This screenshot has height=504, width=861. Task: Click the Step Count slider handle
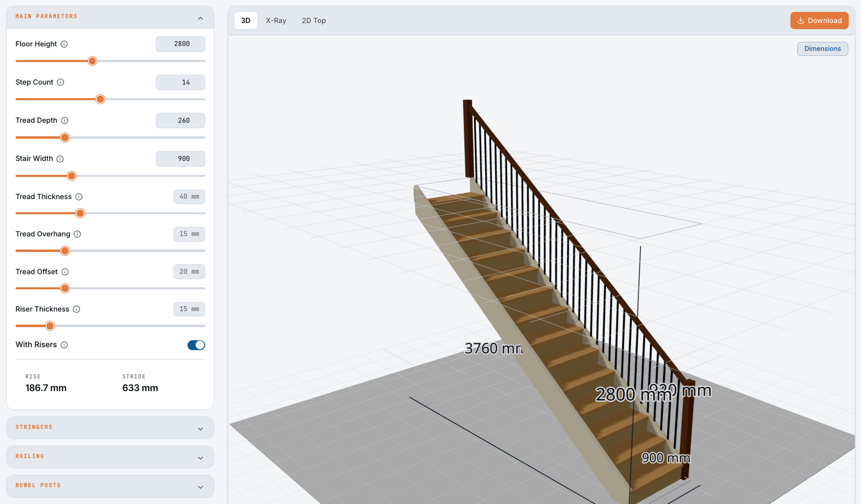(100, 99)
